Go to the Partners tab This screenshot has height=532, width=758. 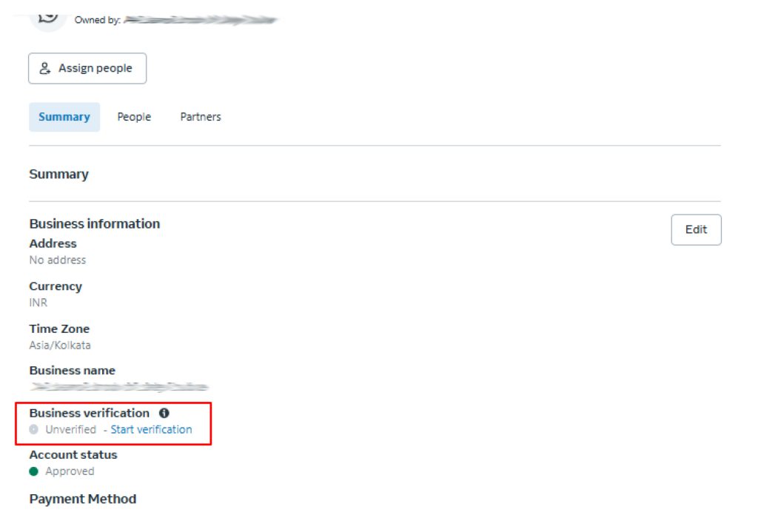click(x=201, y=117)
